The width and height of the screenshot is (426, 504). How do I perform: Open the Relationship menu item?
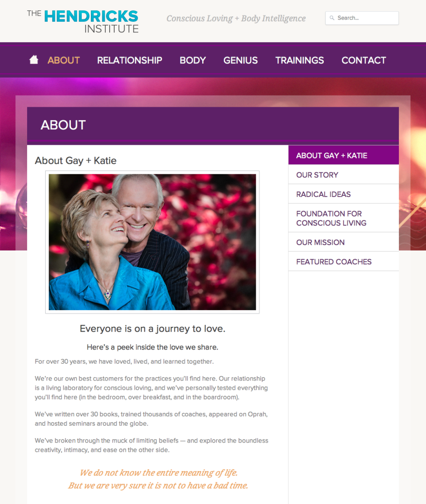pos(129,60)
